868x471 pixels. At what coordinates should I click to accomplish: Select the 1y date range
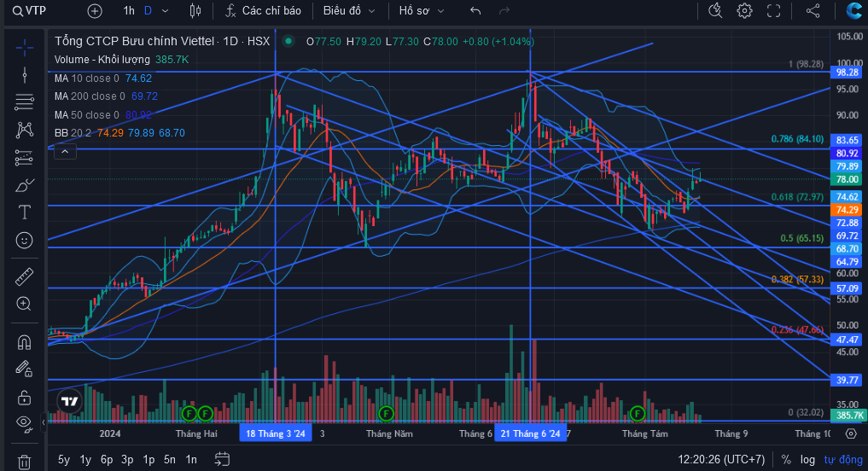pyautogui.click(x=85, y=459)
